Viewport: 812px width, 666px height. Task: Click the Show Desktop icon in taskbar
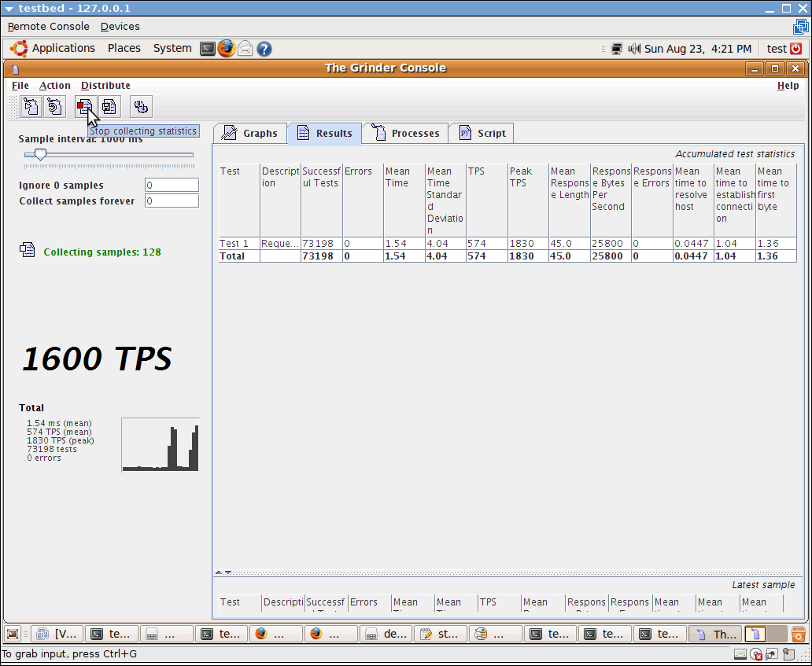(x=13, y=634)
